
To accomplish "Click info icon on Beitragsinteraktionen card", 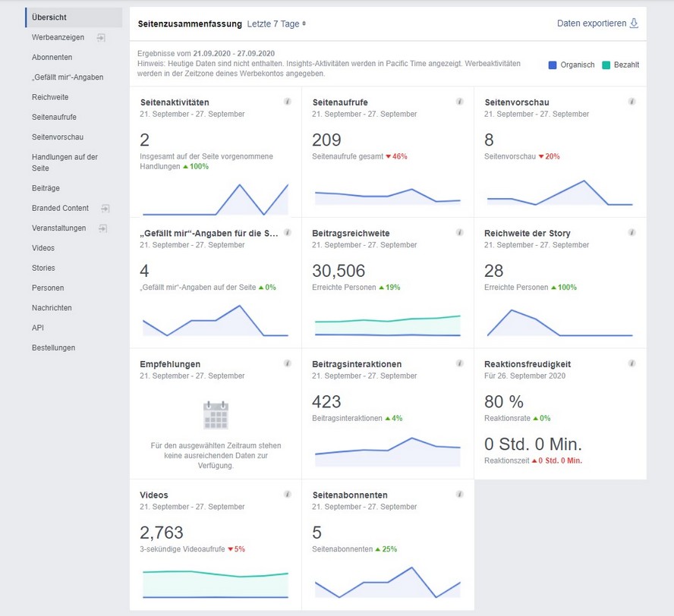I will [459, 363].
